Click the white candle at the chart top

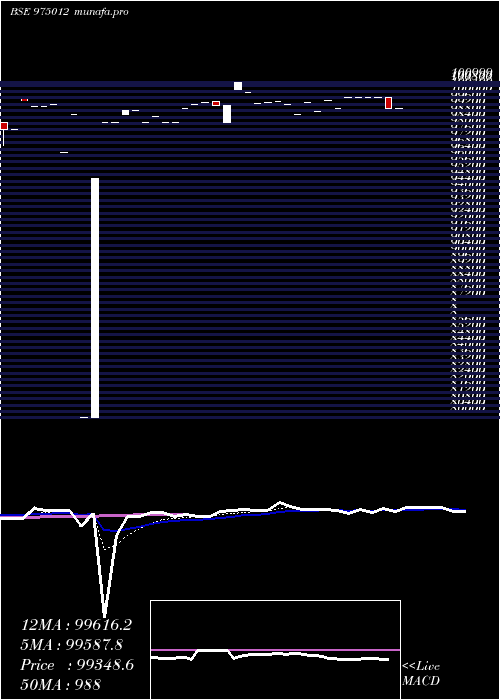point(238,86)
